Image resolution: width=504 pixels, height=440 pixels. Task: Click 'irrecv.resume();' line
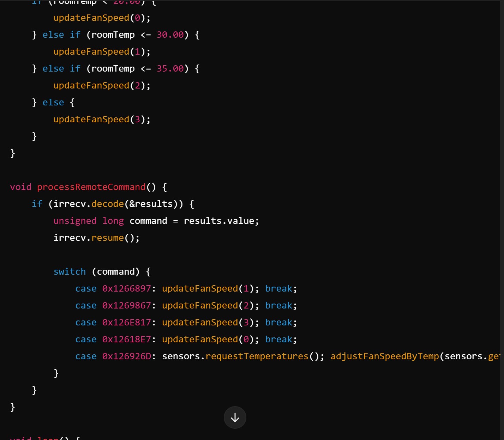(97, 238)
